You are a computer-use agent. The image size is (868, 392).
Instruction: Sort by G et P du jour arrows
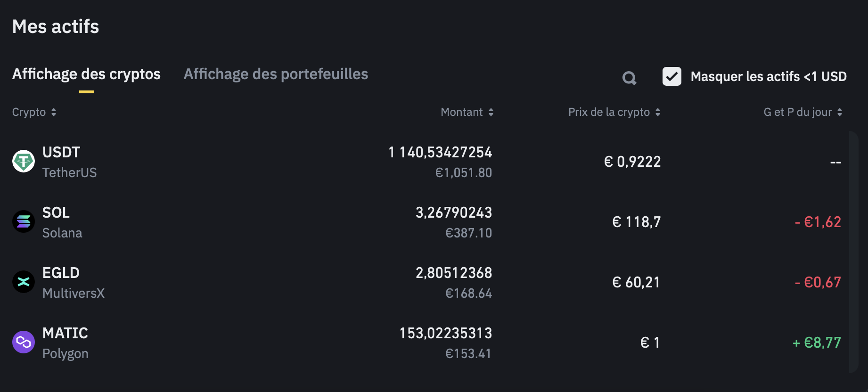[840, 112]
